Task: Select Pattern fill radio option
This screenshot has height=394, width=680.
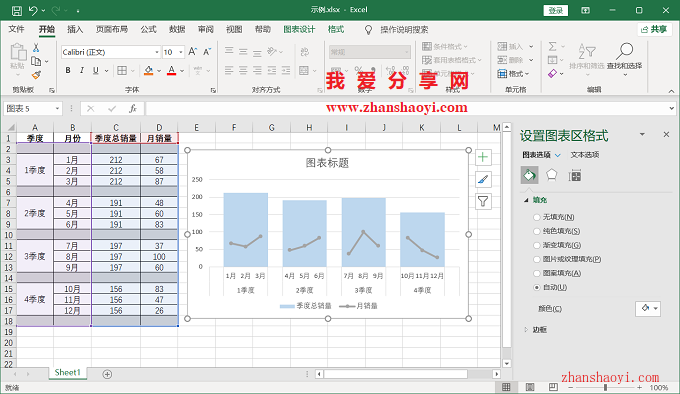Action: [x=537, y=273]
